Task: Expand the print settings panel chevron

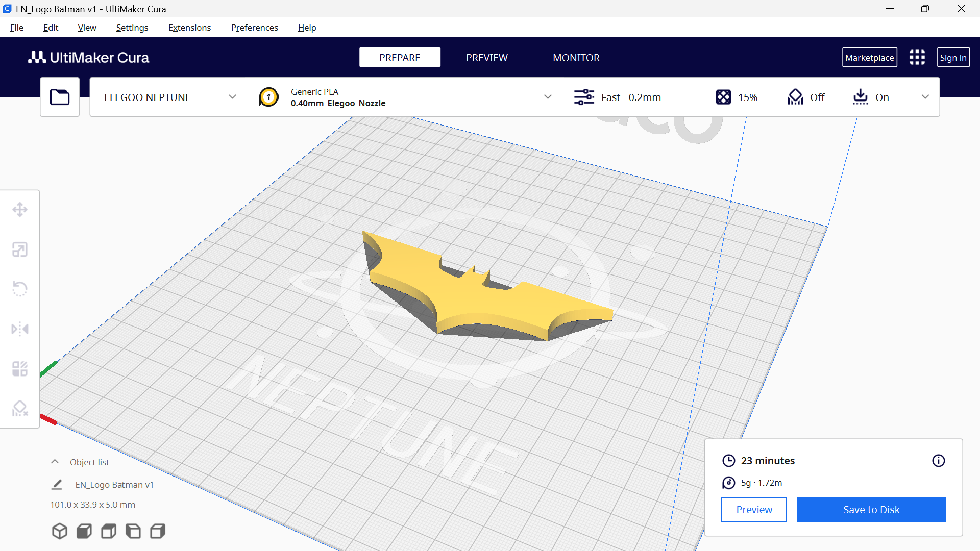Action: pos(925,97)
